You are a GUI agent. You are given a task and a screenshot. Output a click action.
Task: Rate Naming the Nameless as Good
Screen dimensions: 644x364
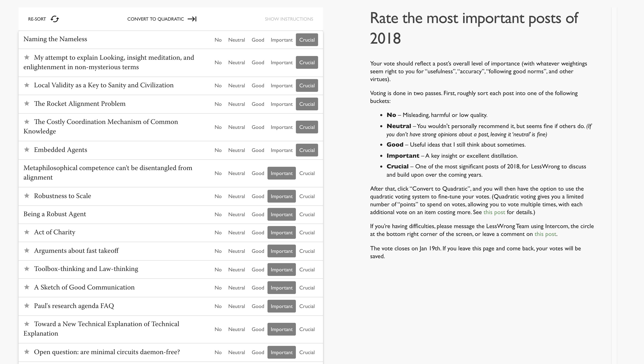[x=258, y=40]
